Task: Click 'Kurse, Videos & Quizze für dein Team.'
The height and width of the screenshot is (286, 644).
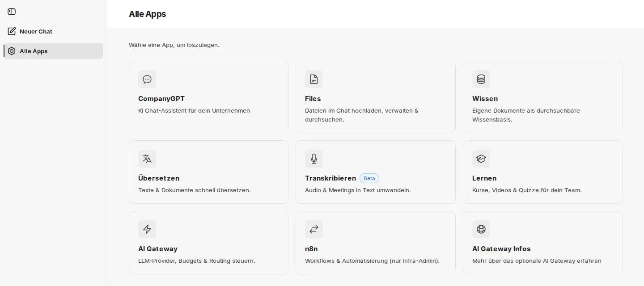Action: click(x=527, y=190)
